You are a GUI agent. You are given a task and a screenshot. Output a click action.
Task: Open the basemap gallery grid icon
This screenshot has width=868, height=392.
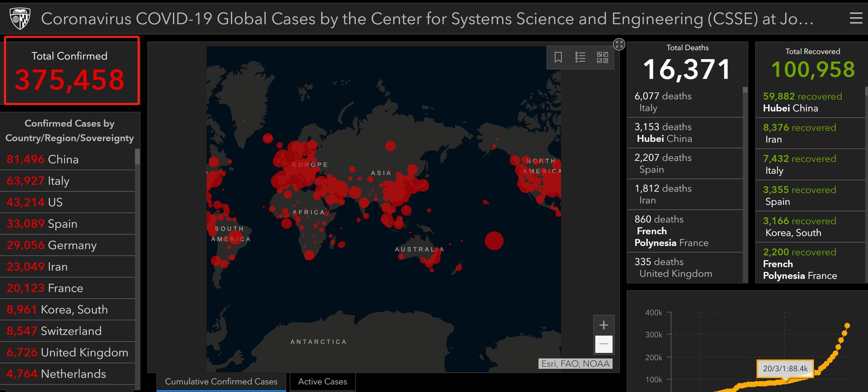(602, 57)
